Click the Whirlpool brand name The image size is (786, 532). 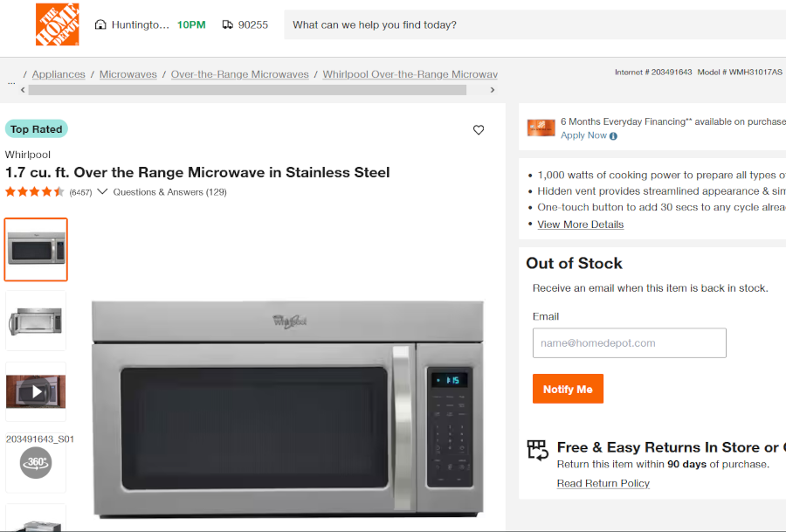click(28, 155)
